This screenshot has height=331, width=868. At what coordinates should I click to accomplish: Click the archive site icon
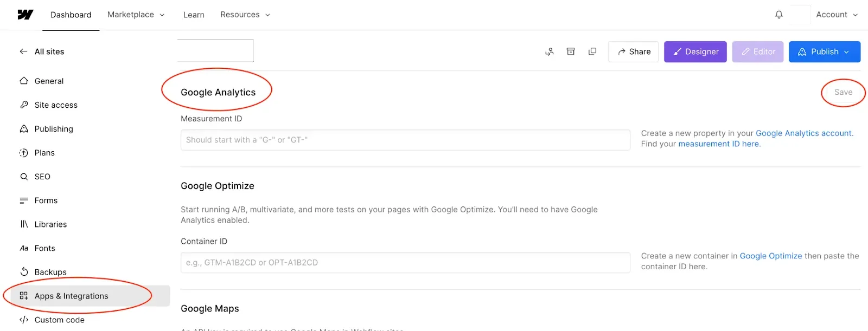(571, 51)
